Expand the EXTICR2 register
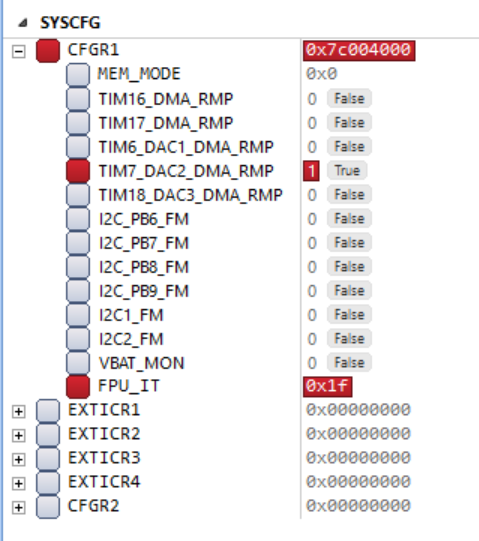This screenshot has height=541, width=479. [x=19, y=435]
